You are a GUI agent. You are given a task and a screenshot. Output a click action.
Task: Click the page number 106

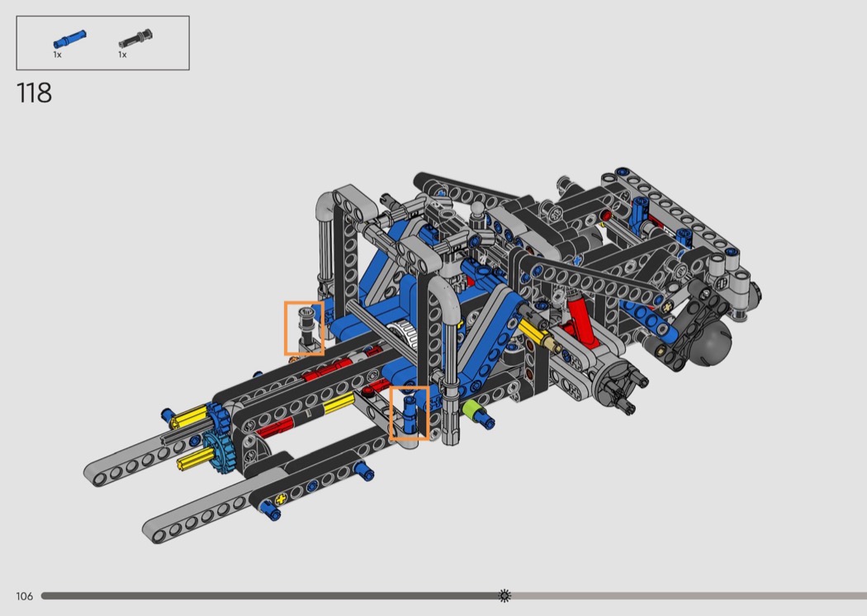click(x=24, y=596)
